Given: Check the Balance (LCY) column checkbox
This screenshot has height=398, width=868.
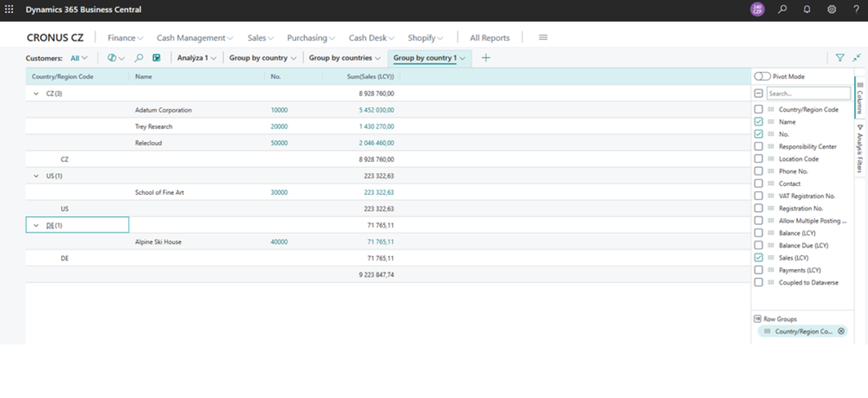Looking at the screenshot, I should click(758, 233).
